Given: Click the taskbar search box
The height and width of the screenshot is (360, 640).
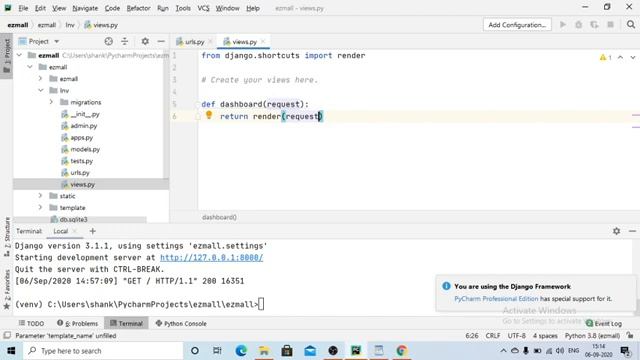Looking at the screenshot, I should point(104,351).
